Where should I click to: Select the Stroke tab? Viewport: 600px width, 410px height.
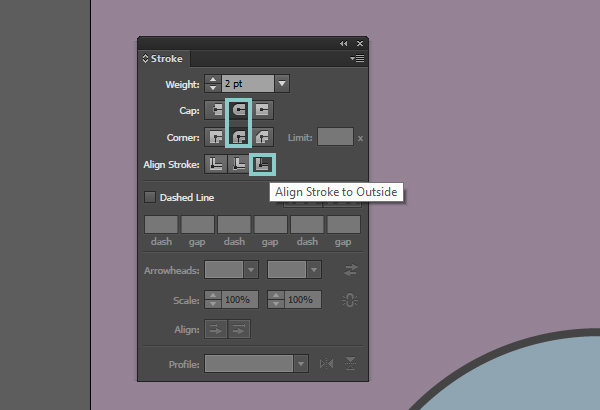click(x=166, y=59)
